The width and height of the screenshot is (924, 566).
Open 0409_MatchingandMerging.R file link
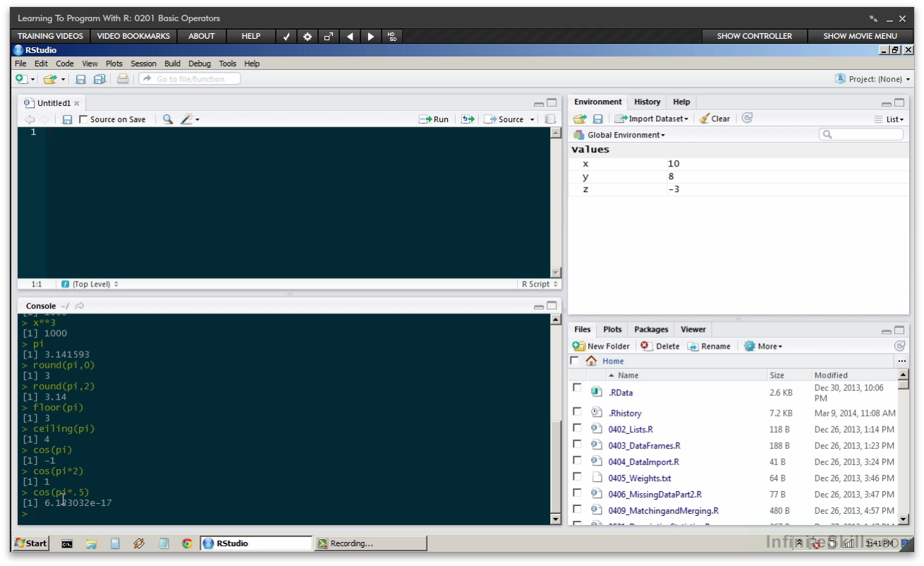tap(663, 510)
